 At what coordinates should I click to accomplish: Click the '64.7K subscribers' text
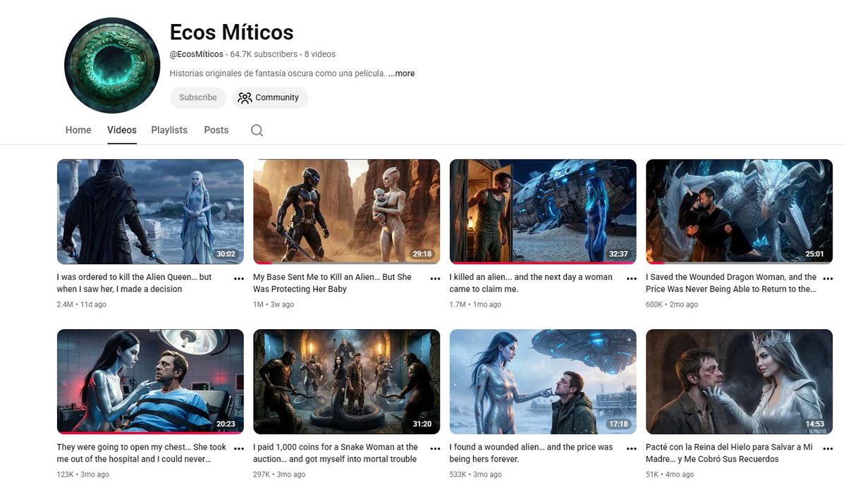(264, 54)
